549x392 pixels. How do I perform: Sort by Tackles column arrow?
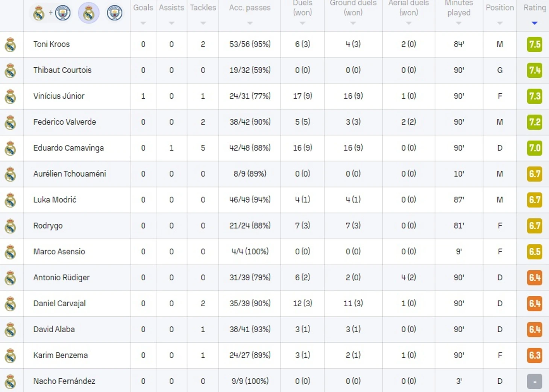pos(203,23)
